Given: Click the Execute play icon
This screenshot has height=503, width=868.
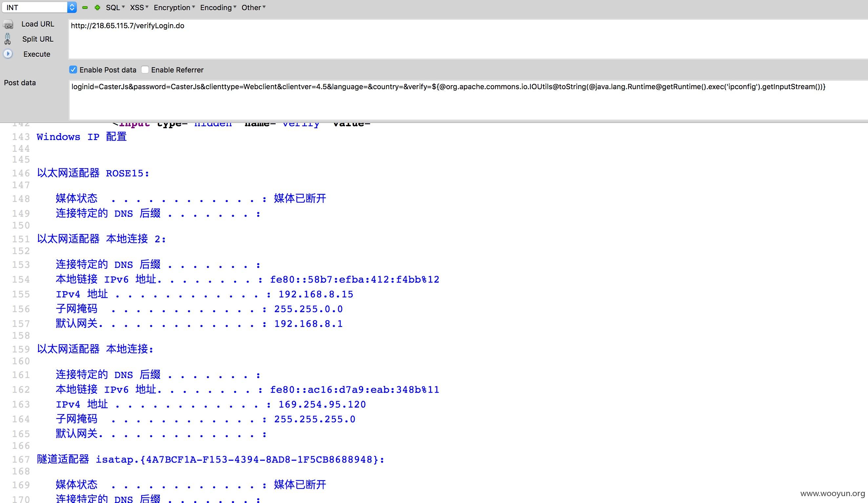Looking at the screenshot, I should (8, 54).
